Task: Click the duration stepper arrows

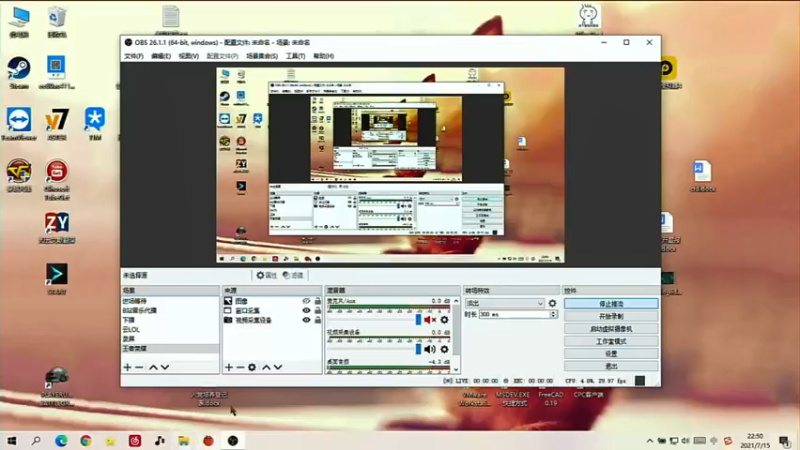Action: pyautogui.click(x=554, y=314)
